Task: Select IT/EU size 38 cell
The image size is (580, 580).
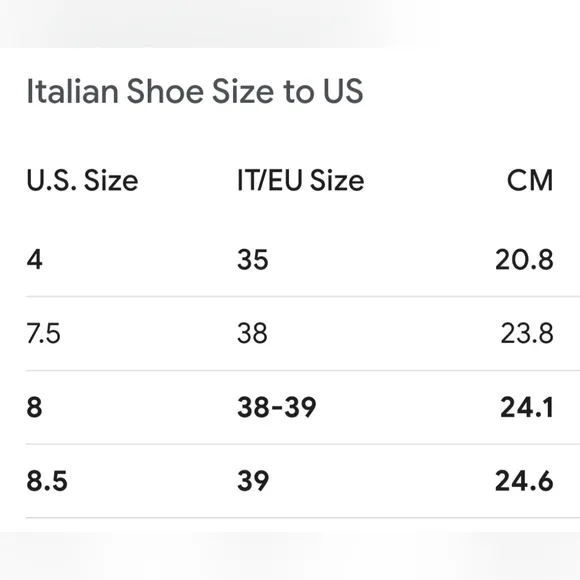Action: tap(252, 333)
